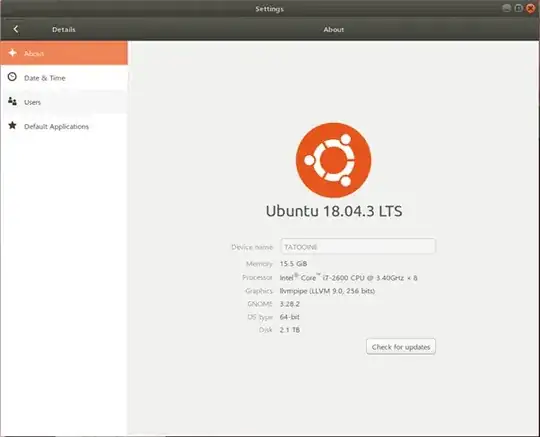Click the Intel Core i7-2600 processor text

tap(348, 278)
